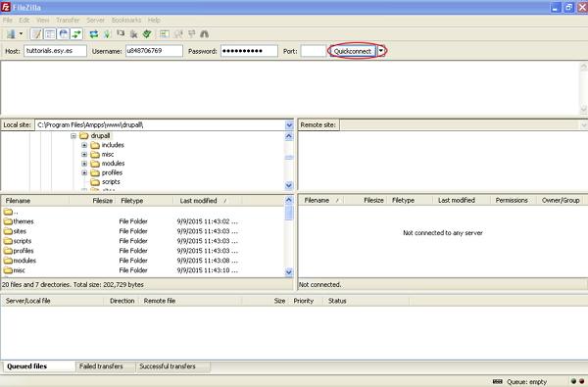This screenshot has height=387, width=588.
Task: Open the Site Manager
Action: pos(11,34)
